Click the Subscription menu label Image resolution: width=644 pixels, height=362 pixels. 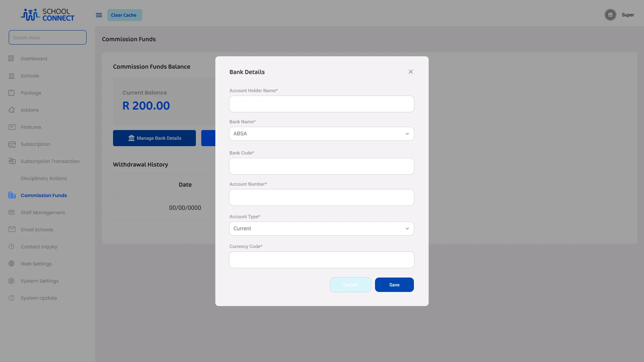(x=36, y=144)
